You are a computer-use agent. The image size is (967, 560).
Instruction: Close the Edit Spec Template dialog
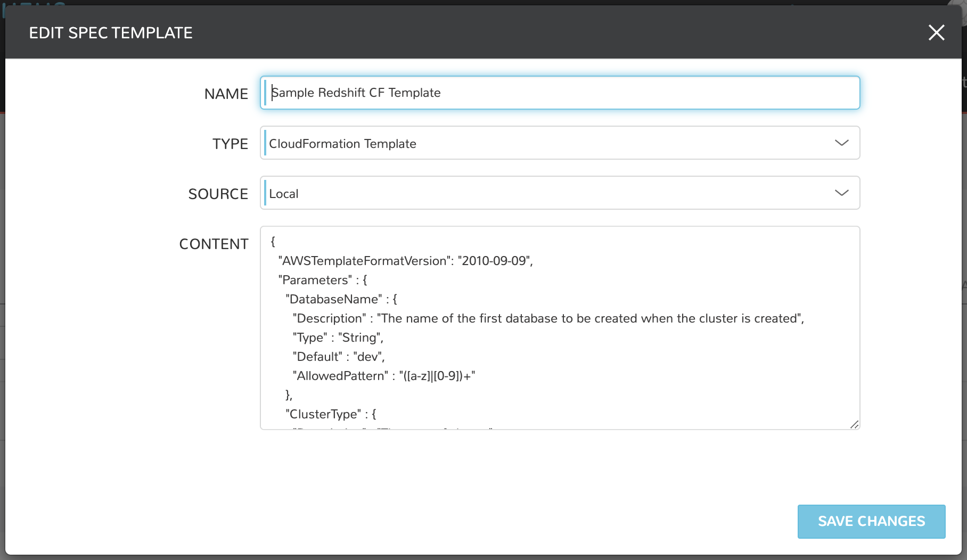tap(936, 33)
